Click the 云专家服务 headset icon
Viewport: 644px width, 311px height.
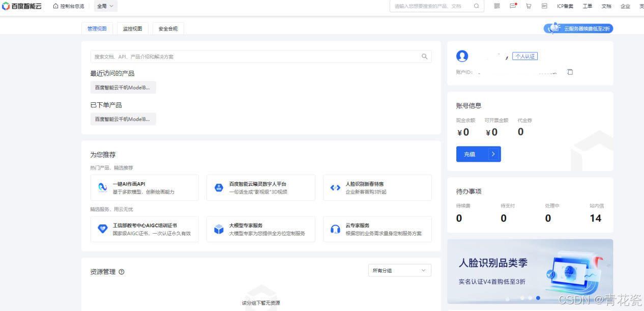coord(335,229)
